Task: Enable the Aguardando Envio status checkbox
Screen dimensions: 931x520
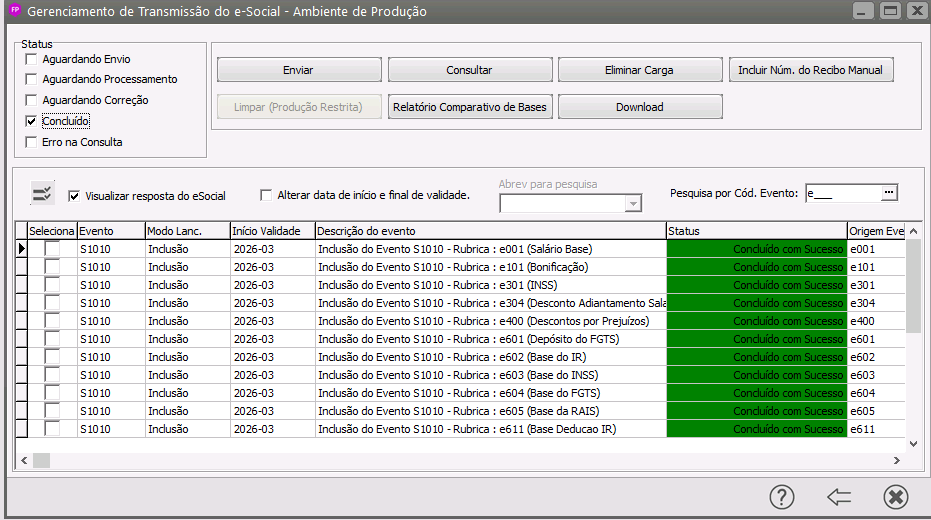Action: [x=31, y=59]
